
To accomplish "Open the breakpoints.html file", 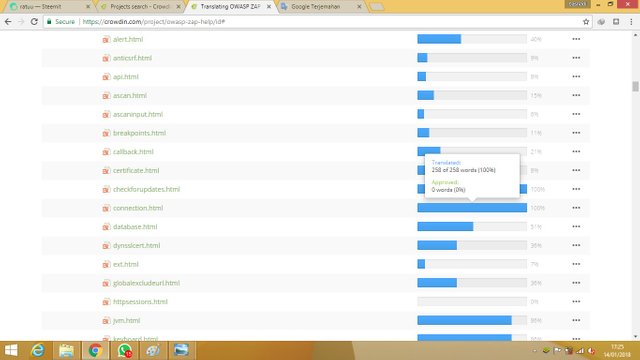I will [139, 133].
